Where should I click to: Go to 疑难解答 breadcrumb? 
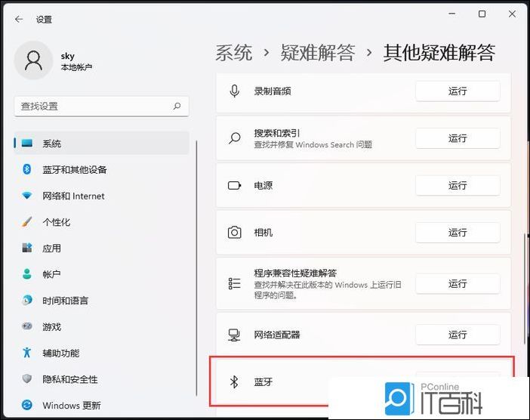(x=318, y=53)
